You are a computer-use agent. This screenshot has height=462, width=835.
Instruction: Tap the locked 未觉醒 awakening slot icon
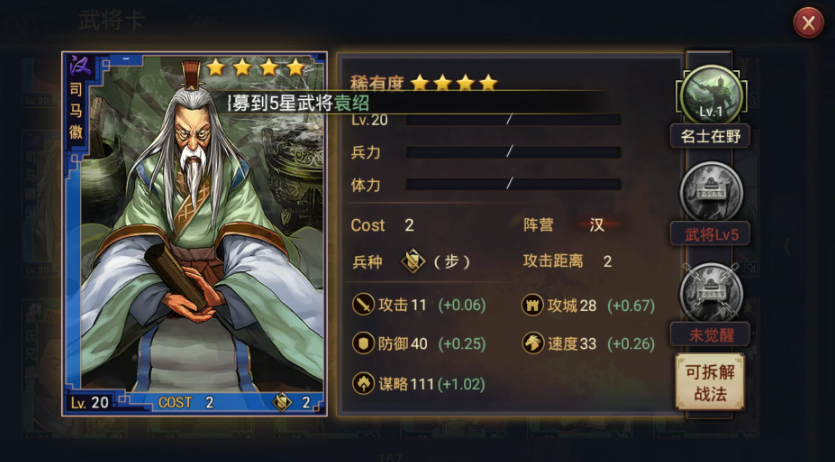click(711, 293)
